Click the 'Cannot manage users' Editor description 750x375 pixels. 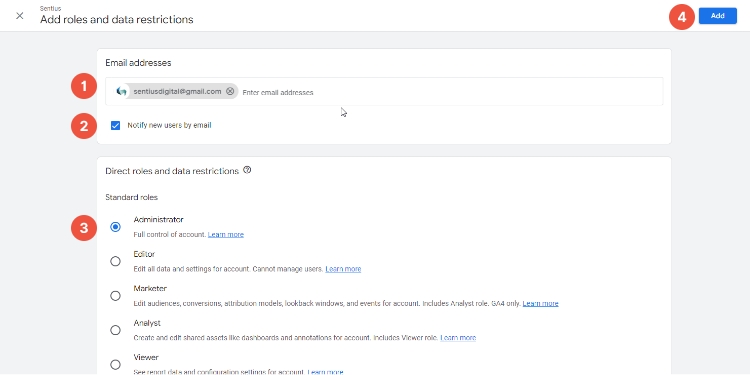(288, 269)
